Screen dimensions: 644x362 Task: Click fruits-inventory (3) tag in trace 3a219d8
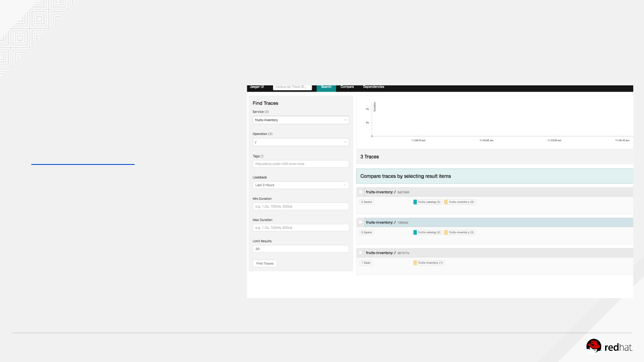click(460, 202)
